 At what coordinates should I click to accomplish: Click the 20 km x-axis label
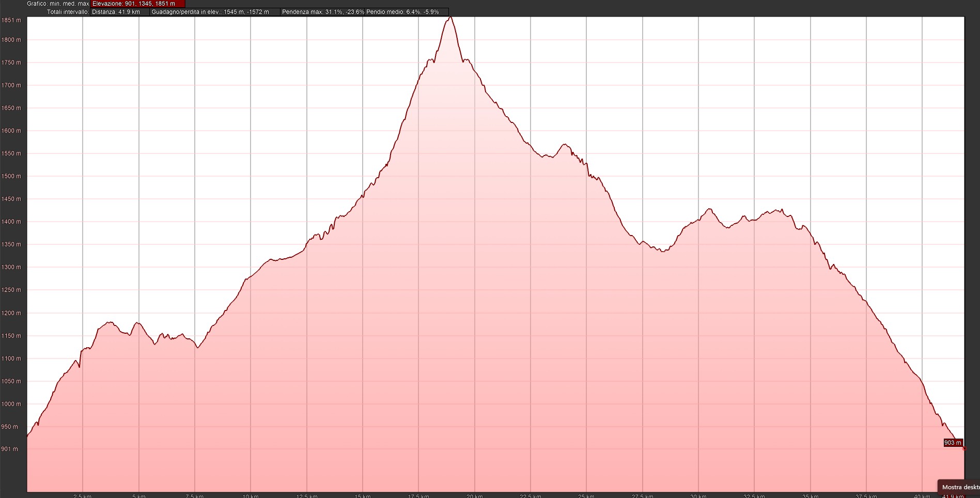(x=474, y=496)
